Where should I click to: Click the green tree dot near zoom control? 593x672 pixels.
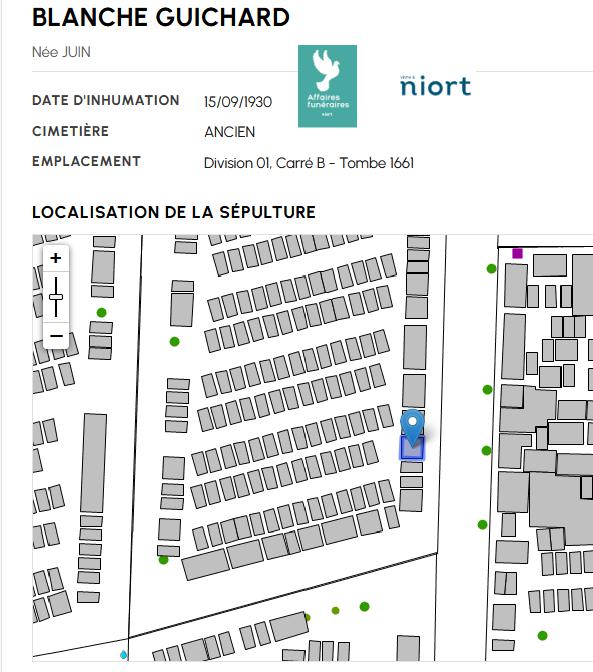coord(102,312)
